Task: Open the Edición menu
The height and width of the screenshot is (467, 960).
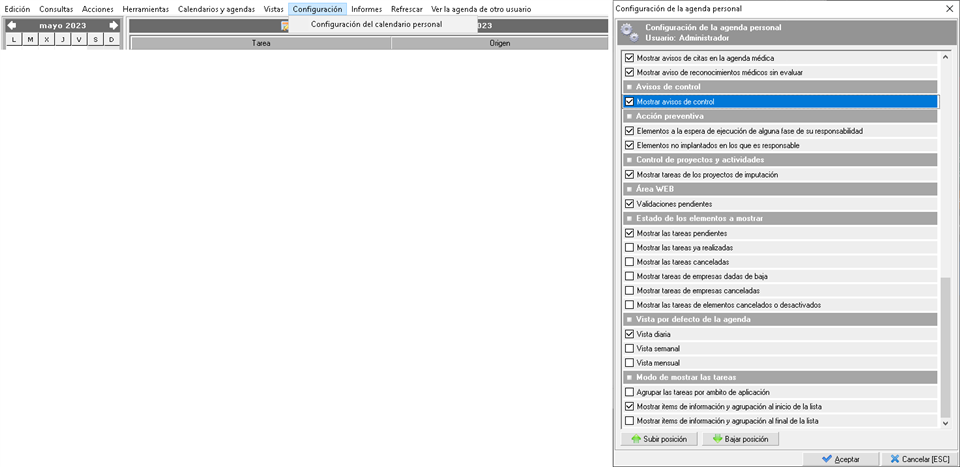Action: click(x=17, y=9)
